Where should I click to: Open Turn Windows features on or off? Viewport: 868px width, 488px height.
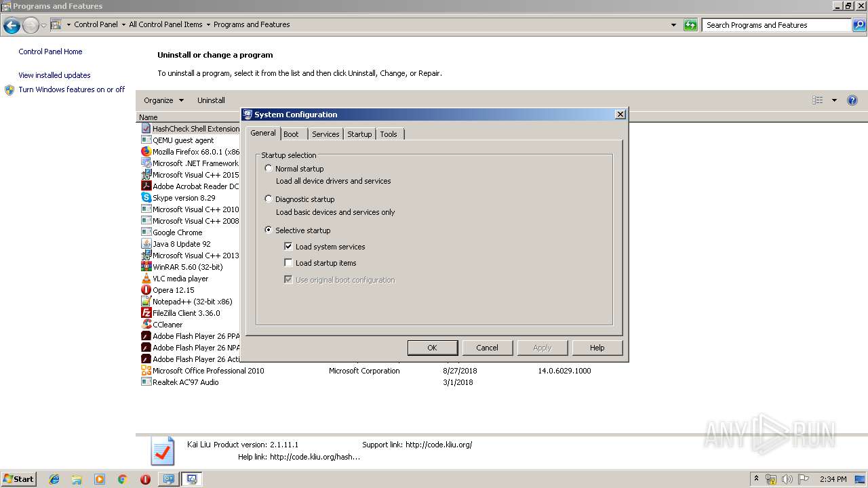[72, 89]
